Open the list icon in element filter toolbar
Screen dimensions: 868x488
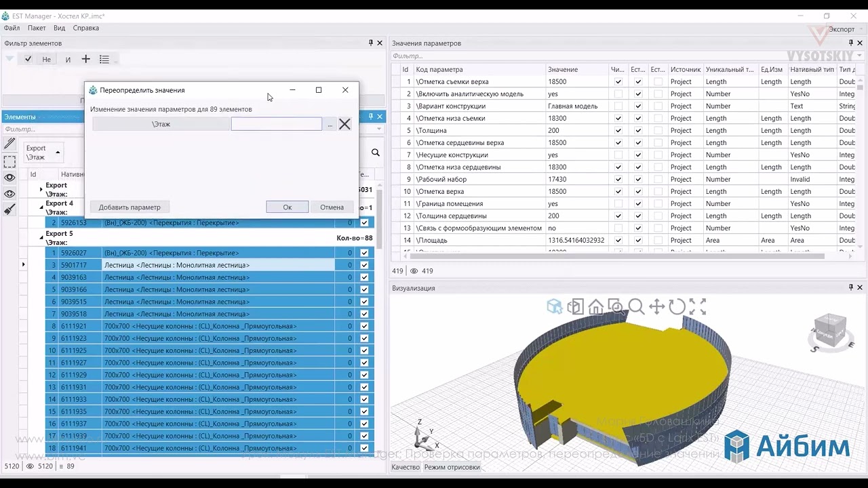click(104, 60)
